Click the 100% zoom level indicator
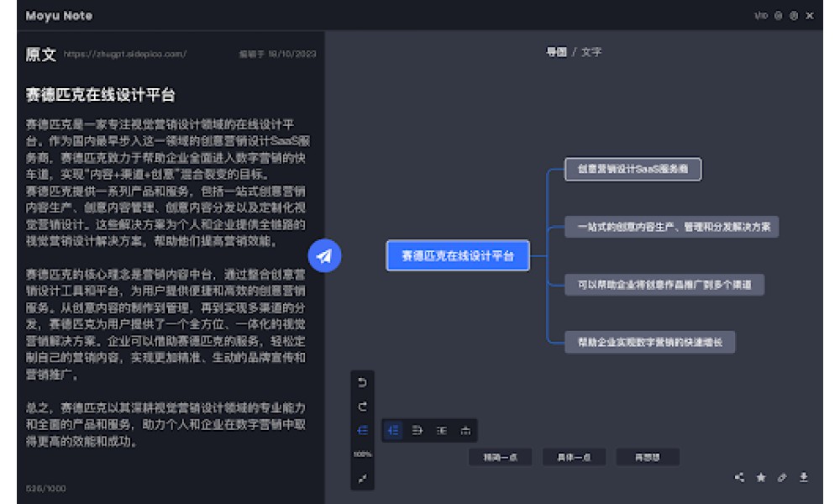The image size is (840, 504). point(363,454)
